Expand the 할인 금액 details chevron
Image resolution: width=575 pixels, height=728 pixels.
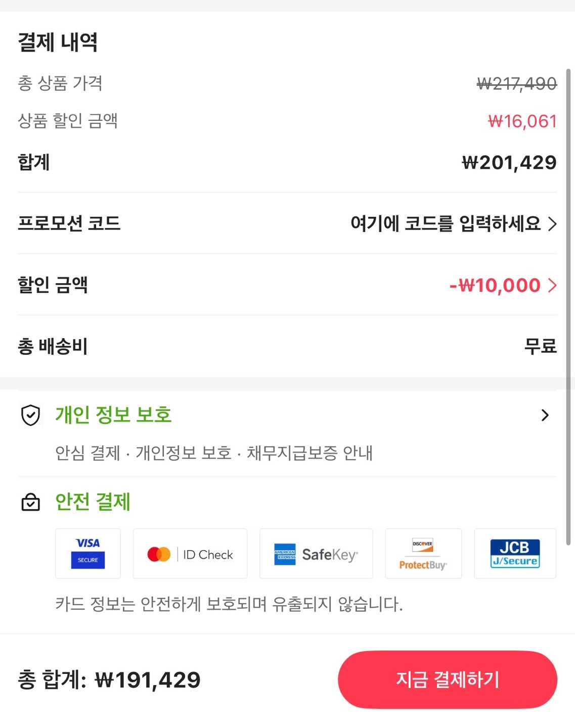point(553,286)
